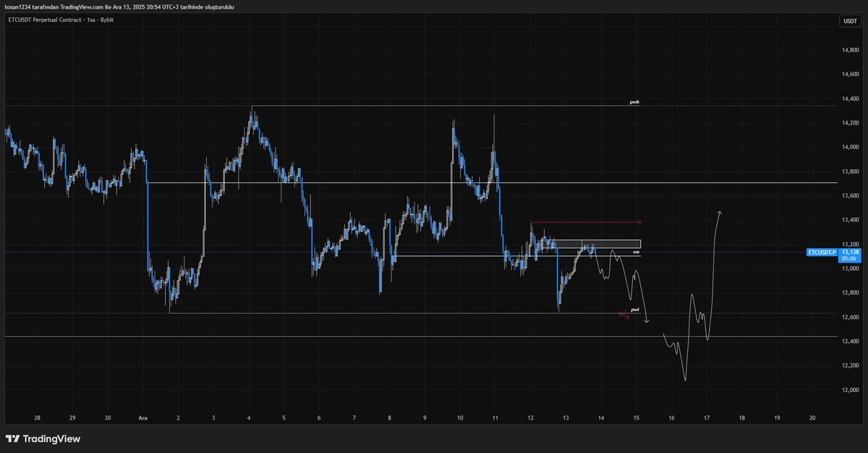
Task: Click the date 7 on time axis
Action: [354, 418]
